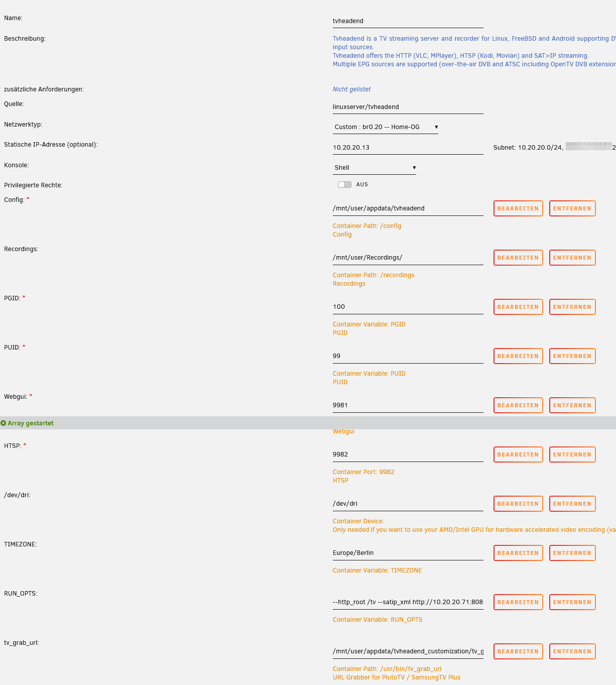616x685 pixels.
Task: Click the Container Variable: PUID text
Action: [x=369, y=374]
